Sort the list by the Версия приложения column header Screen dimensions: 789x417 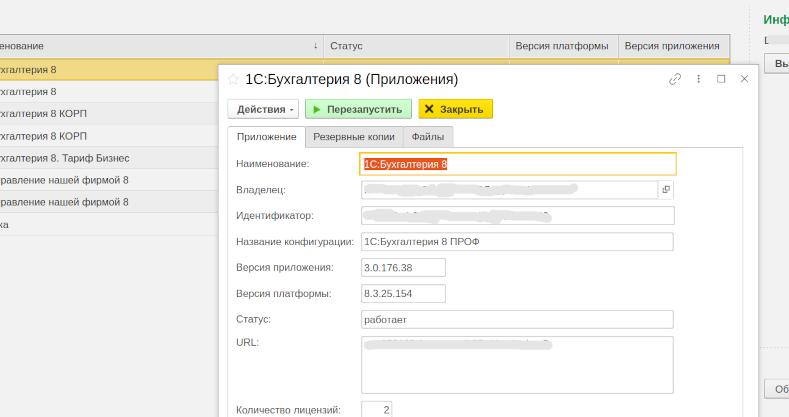(674, 46)
